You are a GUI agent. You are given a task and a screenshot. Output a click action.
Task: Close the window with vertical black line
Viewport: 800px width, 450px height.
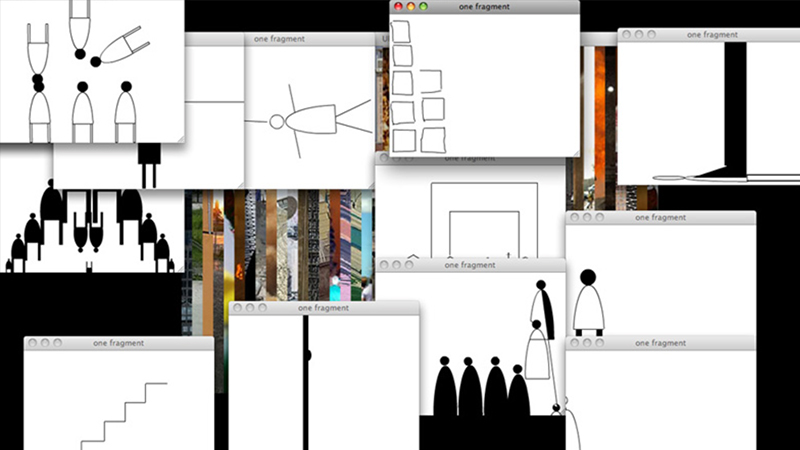[x=237, y=308]
